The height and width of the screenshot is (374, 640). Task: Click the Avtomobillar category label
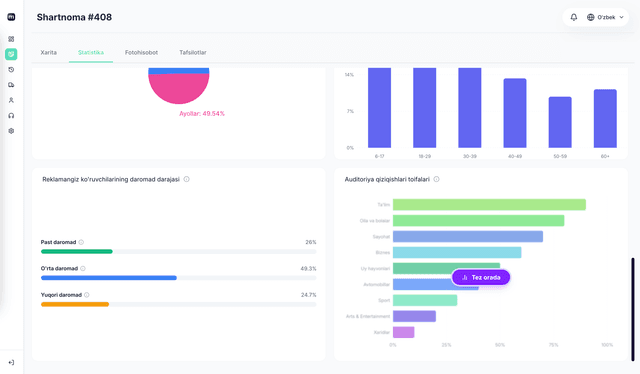pyautogui.click(x=376, y=284)
